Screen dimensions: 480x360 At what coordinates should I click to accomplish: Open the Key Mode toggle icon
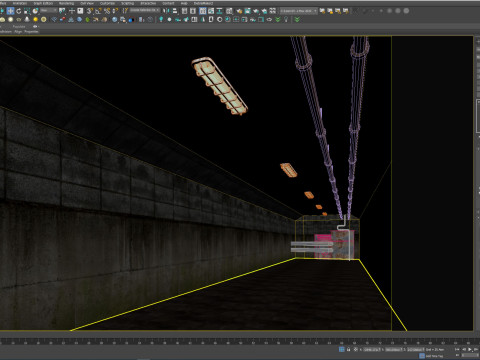tap(457, 355)
